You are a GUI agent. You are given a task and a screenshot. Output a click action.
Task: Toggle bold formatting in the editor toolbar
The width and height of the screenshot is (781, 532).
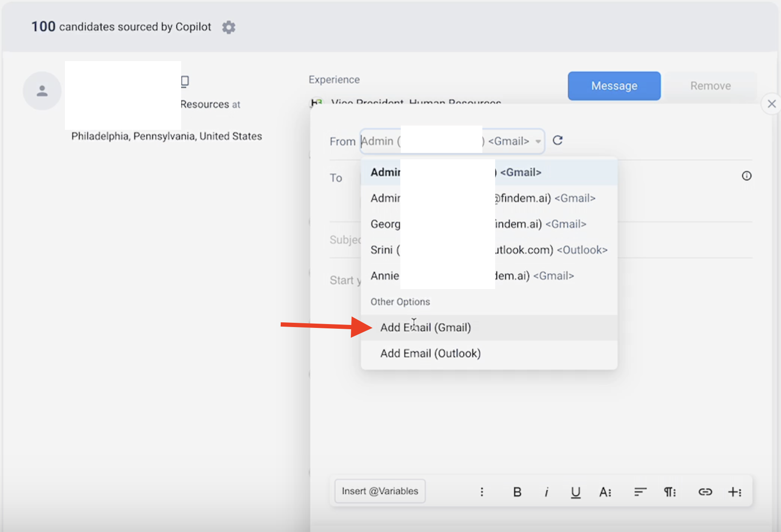[x=517, y=492]
